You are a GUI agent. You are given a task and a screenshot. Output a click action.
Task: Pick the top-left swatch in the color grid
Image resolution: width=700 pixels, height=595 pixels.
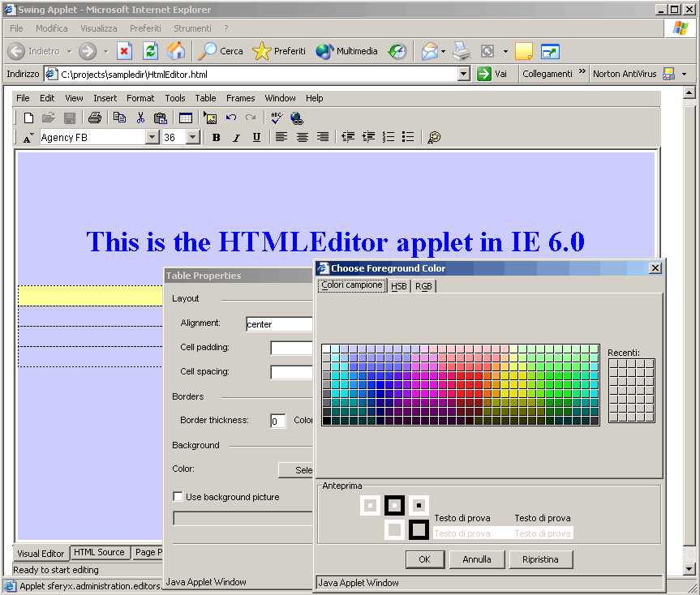pyautogui.click(x=326, y=349)
